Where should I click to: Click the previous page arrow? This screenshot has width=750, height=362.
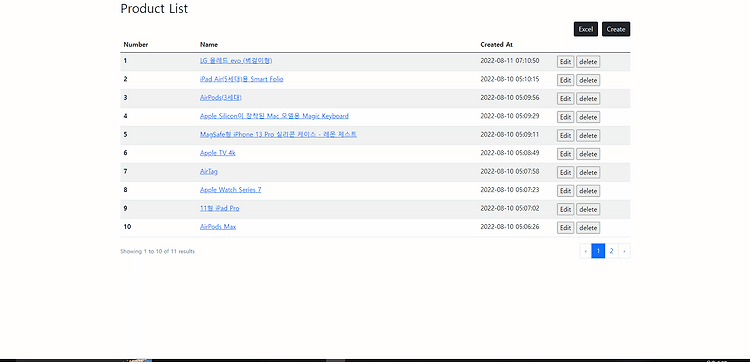[585, 251]
